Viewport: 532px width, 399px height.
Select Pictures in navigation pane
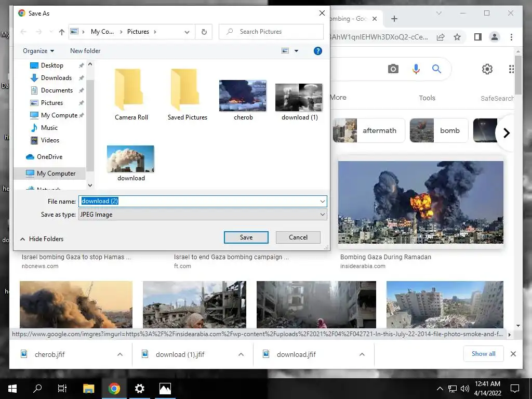click(x=51, y=102)
